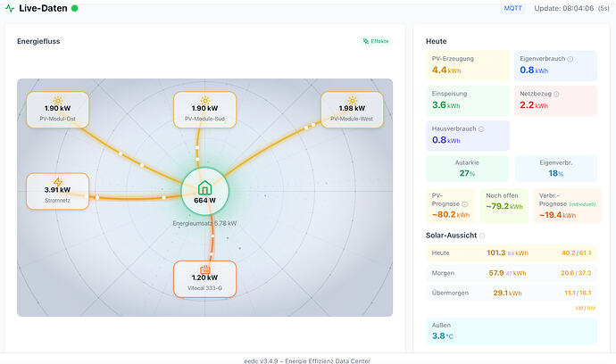Click the 'individuell' label in Verbr.-Prognose
This screenshot has width=616, height=364.
tap(582, 204)
